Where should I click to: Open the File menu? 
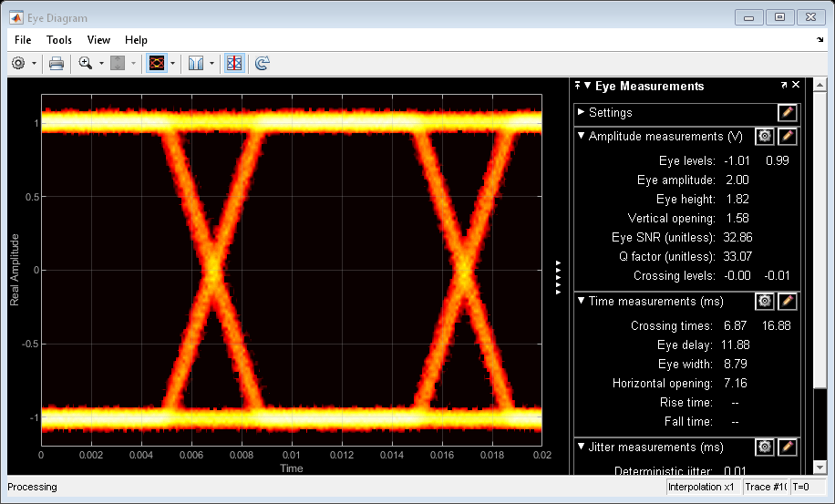coord(23,40)
